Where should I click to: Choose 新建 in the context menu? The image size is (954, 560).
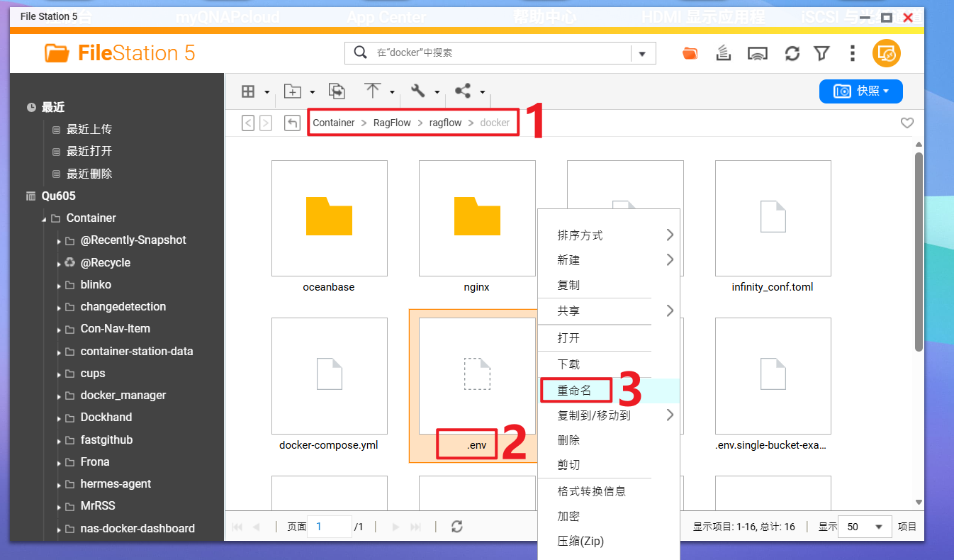609,260
